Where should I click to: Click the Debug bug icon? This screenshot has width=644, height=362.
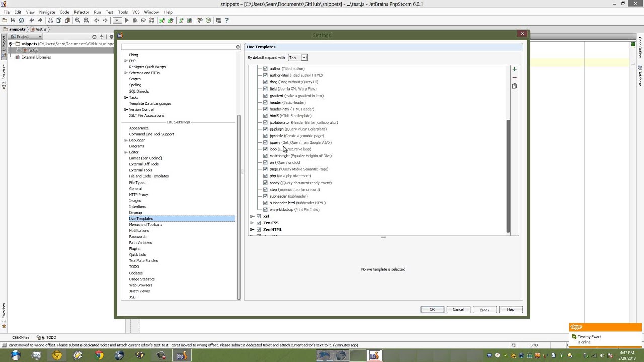tap(135, 20)
